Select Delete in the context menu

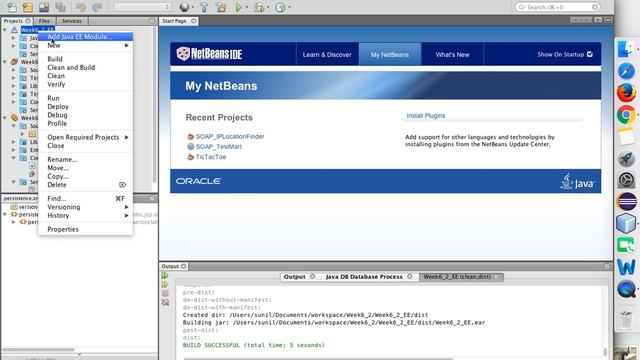tap(85, 185)
